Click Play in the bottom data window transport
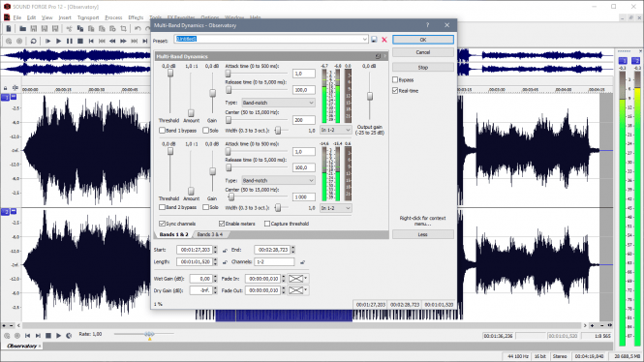Viewport: 644px width, 362px height. click(58, 336)
